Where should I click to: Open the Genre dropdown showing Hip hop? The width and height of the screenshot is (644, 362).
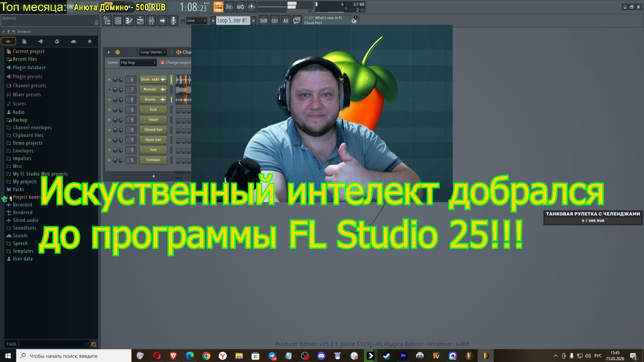pyautogui.click(x=138, y=62)
